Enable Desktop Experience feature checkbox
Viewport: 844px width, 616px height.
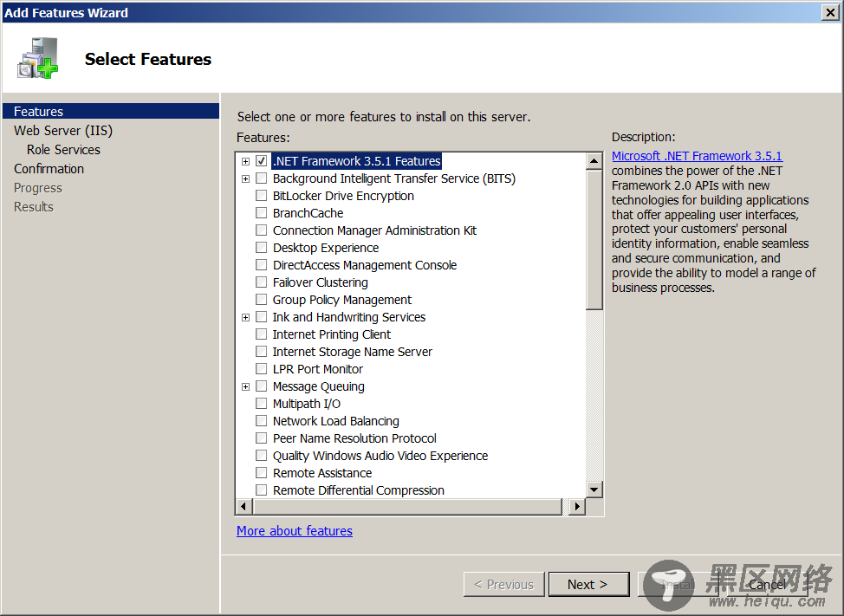(x=261, y=248)
